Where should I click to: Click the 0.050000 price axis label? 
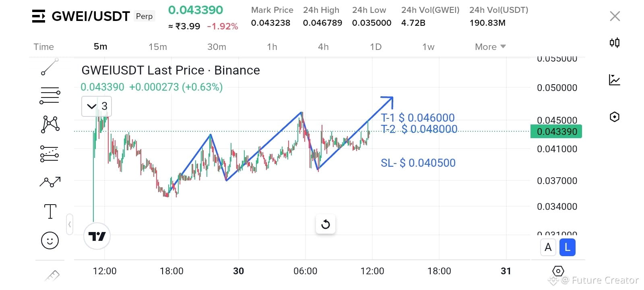tap(557, 88)
